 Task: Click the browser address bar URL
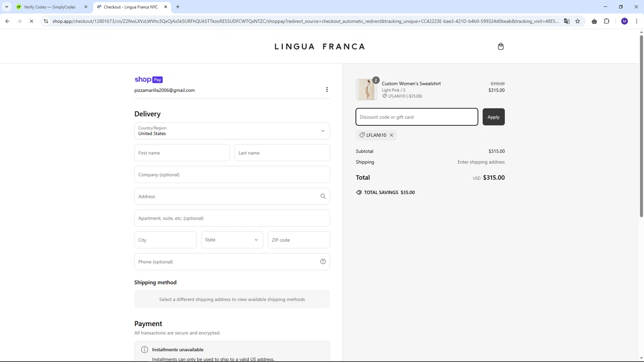305,21
